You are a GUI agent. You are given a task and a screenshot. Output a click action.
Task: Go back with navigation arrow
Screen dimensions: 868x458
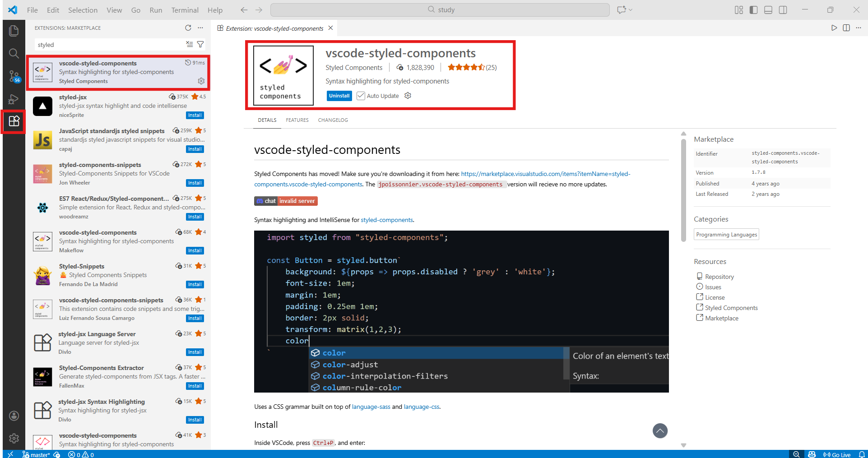click(x=244, y=10)
